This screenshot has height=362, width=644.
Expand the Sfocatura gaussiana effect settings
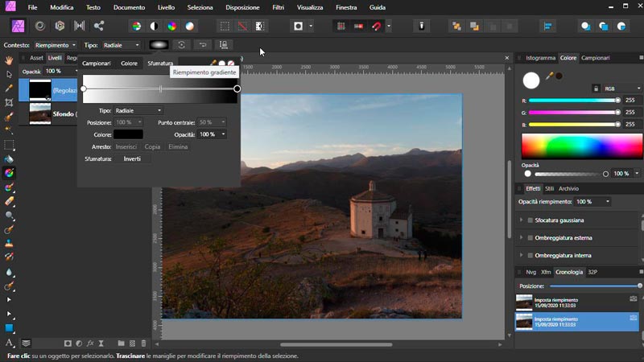[x=521, y=220]
